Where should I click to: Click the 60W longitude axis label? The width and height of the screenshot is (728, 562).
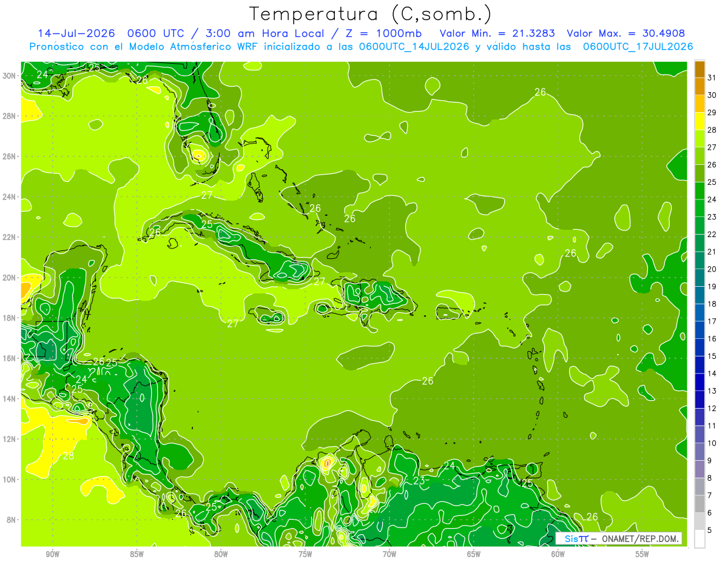pyautogui.click(x=558, y=554)
